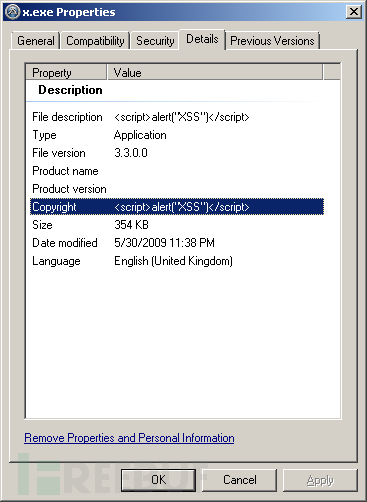Click the 354 KB size value
The image size is (367, 502).
click(131, 225)
